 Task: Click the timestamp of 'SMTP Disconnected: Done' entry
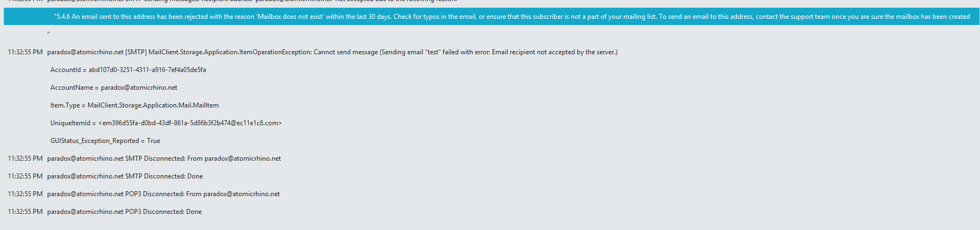click(25, 176)
